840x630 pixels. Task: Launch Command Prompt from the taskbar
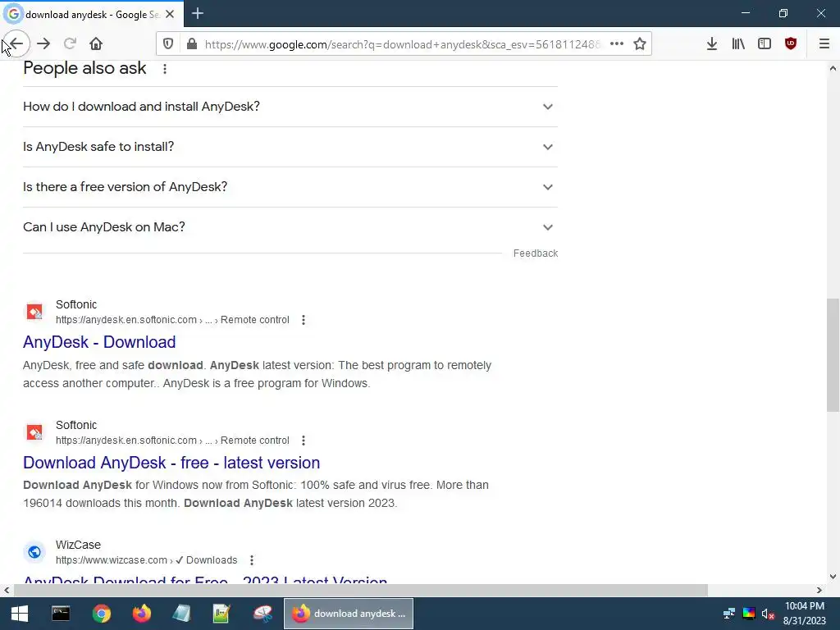pos(61,614)
